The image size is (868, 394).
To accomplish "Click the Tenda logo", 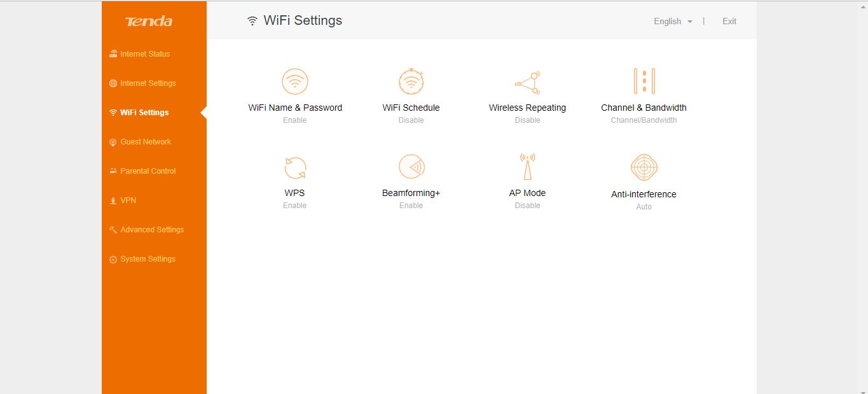I will tap(149, 22).
